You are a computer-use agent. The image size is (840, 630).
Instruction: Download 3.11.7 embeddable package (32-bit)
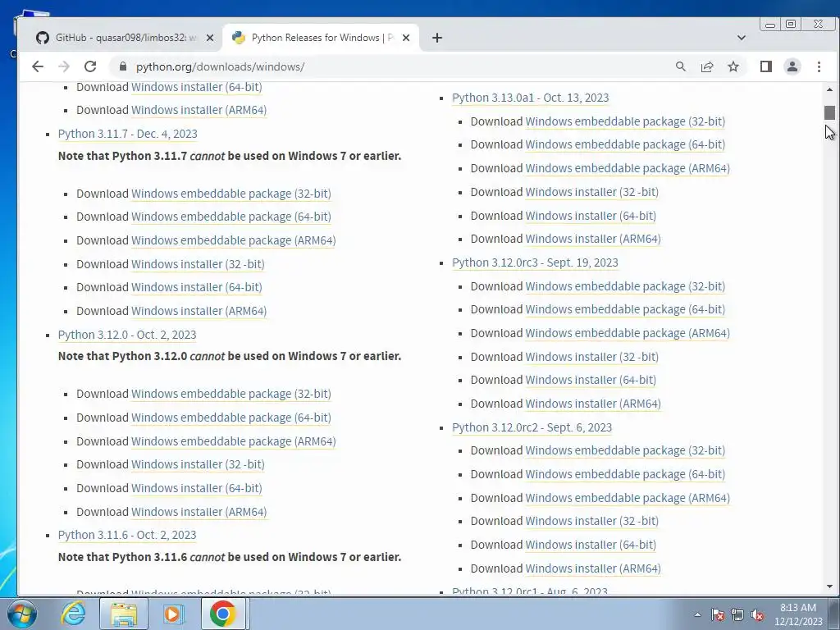click(231, 194)
